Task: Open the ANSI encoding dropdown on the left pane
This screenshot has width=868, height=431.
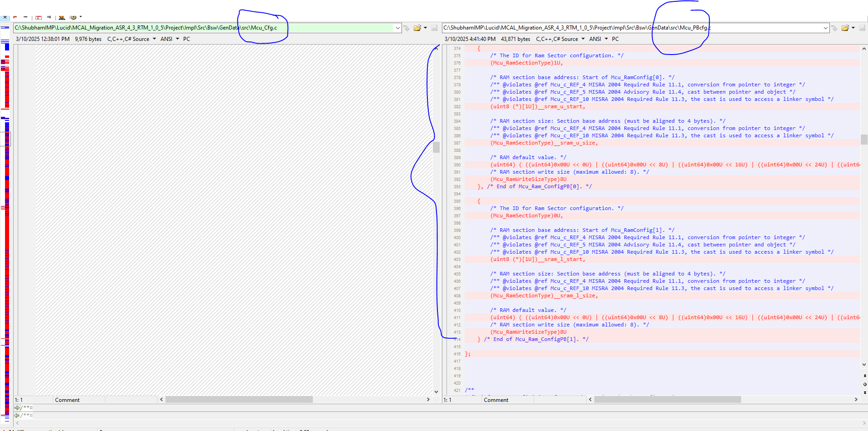Action: [176, 39]
